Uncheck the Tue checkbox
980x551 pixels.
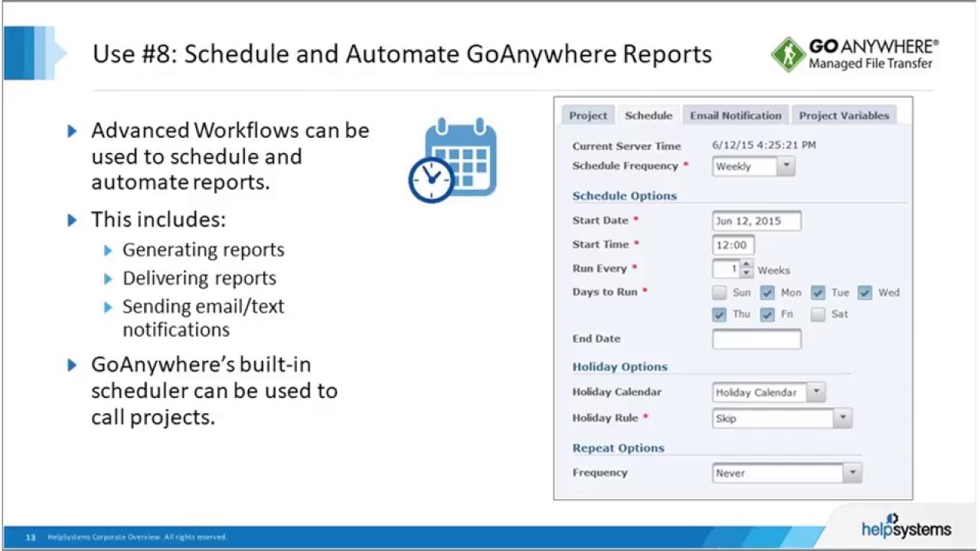(818, 292)
